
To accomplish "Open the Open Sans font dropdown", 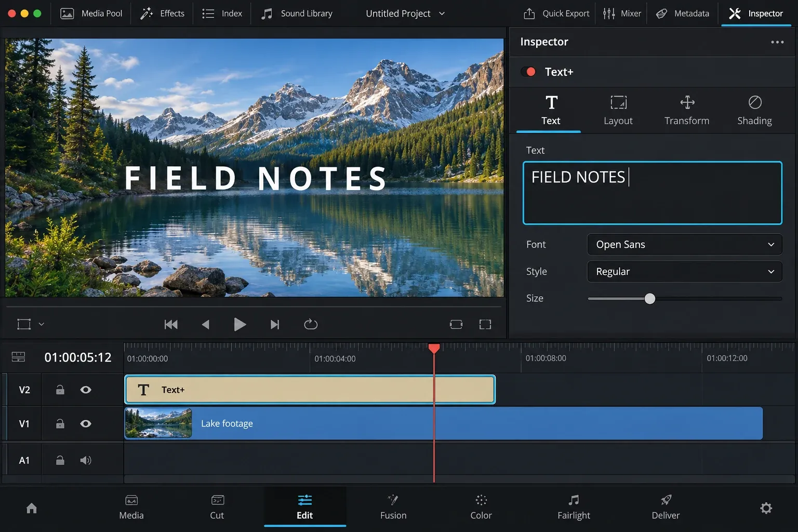I will click(x=685, y=244).
